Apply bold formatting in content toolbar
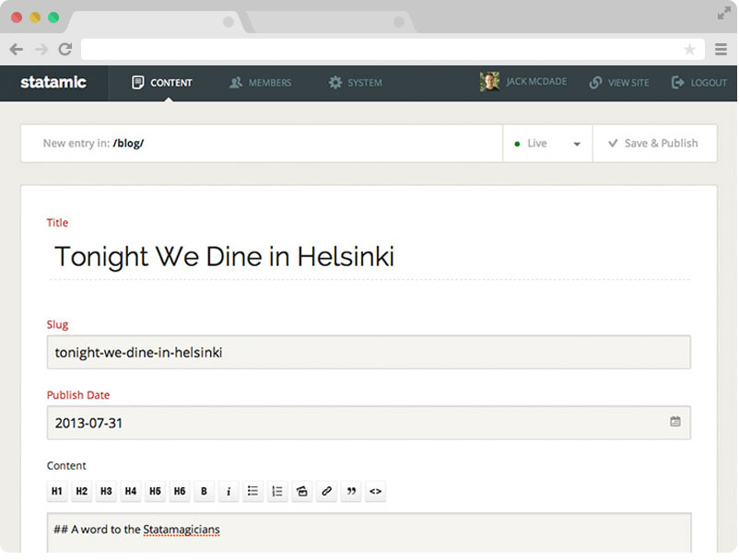 tap(204, 491)
